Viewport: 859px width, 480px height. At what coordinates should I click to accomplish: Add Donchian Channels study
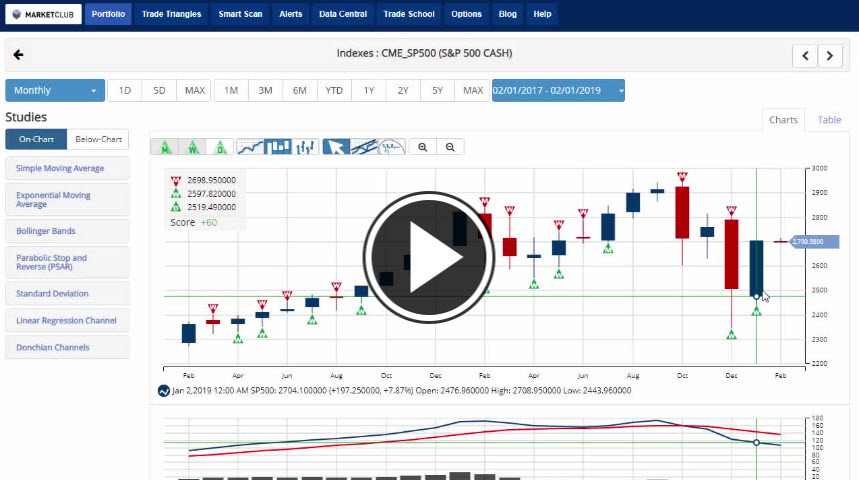point(67,347)
